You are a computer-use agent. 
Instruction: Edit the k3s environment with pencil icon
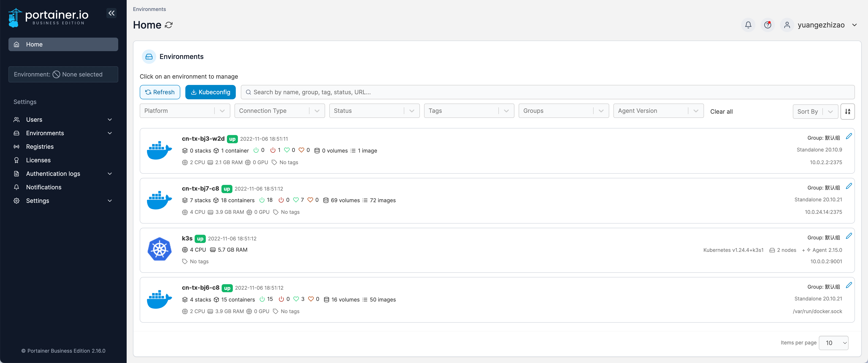849,236
